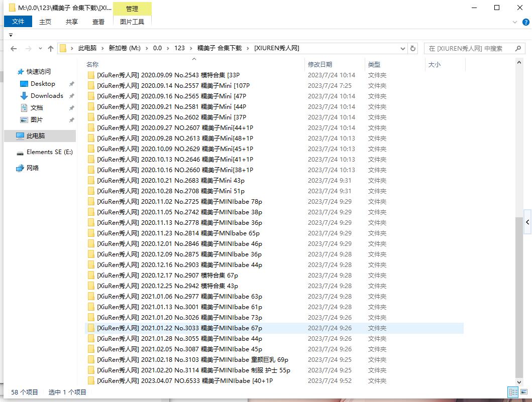Viewport: 532px width, 402px height.
Task: Click Elements SE (E:) drive icon
Action: tap(20, 153)
